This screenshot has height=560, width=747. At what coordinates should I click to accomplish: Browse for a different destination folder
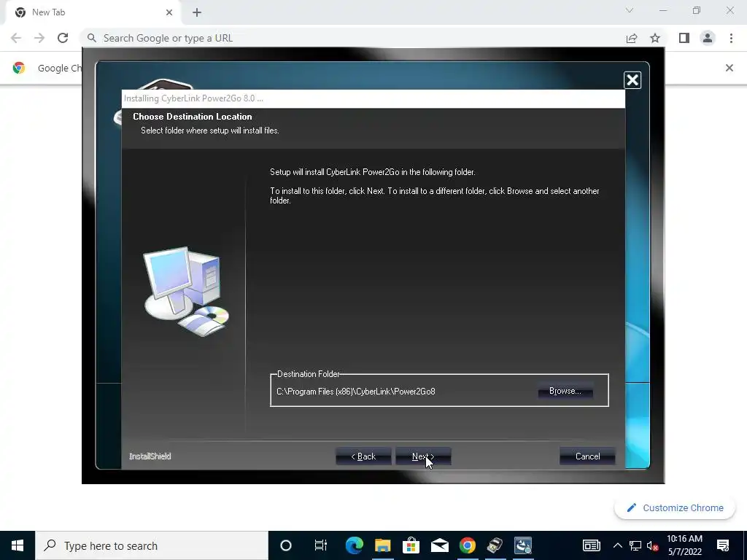565,391
